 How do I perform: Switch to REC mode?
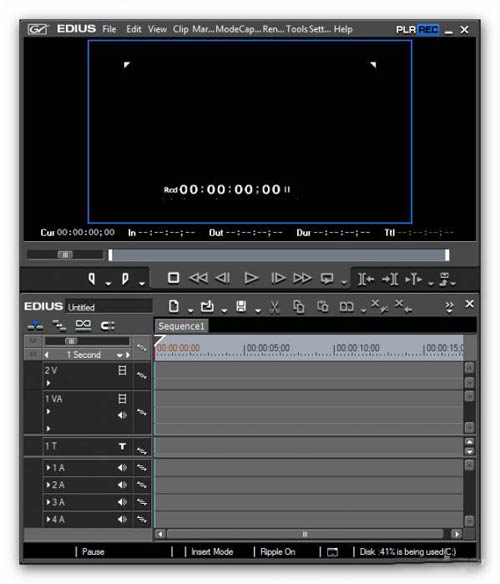point(428,29)
